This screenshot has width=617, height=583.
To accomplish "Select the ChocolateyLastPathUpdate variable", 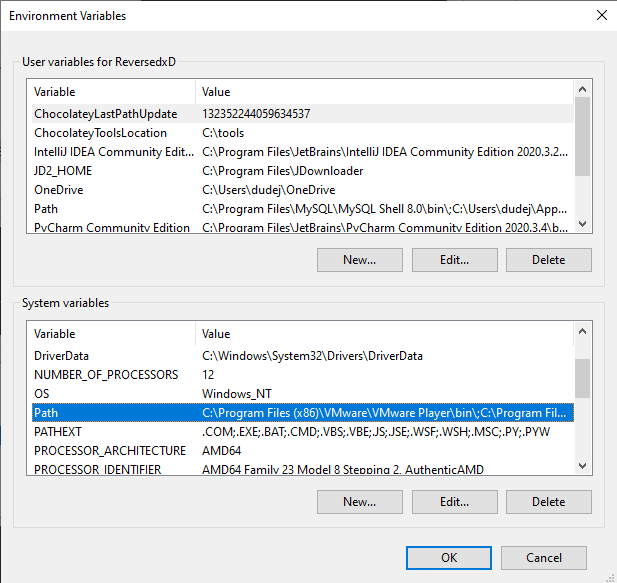I will coord(302,114).
